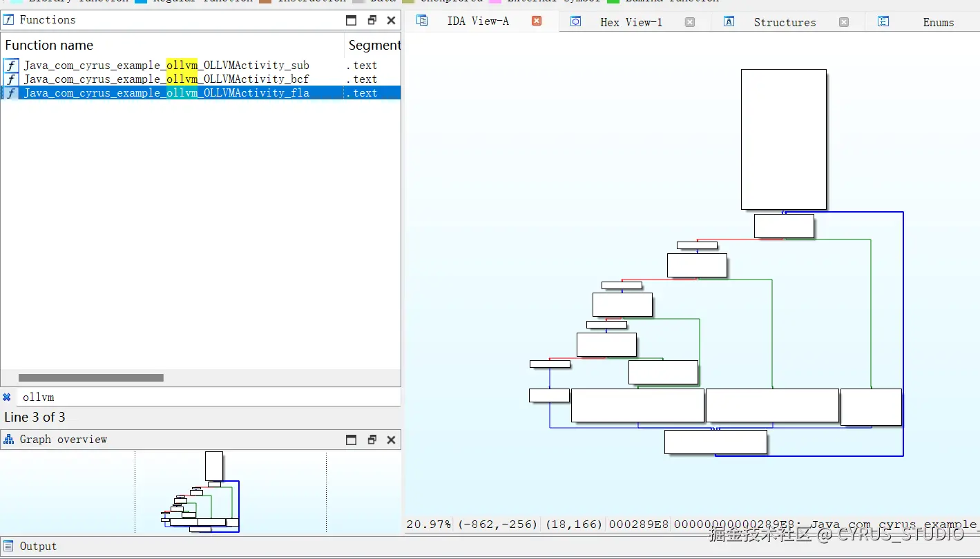
Task: Close the Graph overview panel
Action: (x=391, y=440)
